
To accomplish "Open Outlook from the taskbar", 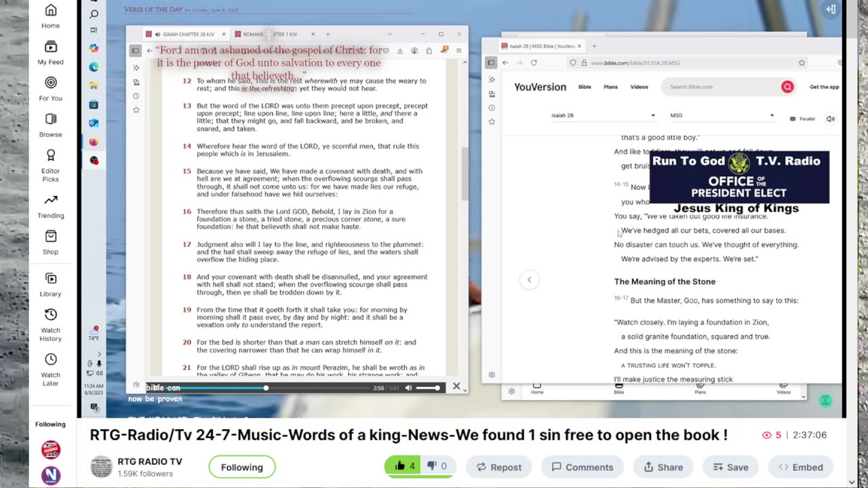I will coord(94,123).
